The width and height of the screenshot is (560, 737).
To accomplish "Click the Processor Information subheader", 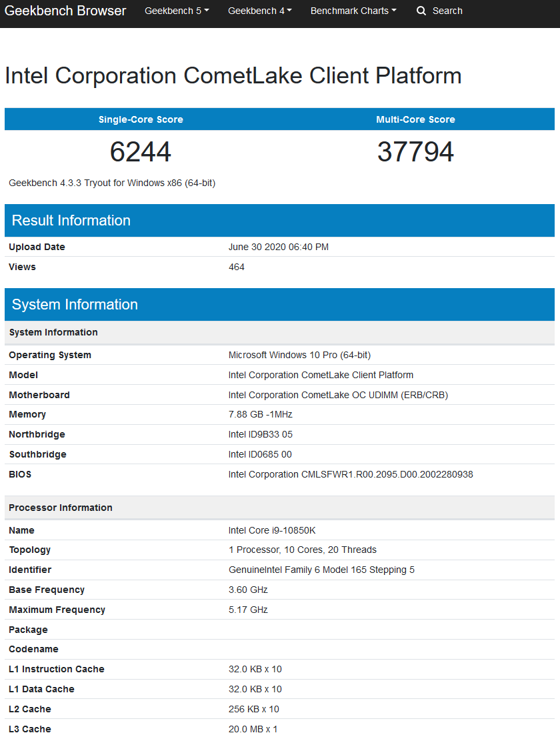I will click(279, 508).
